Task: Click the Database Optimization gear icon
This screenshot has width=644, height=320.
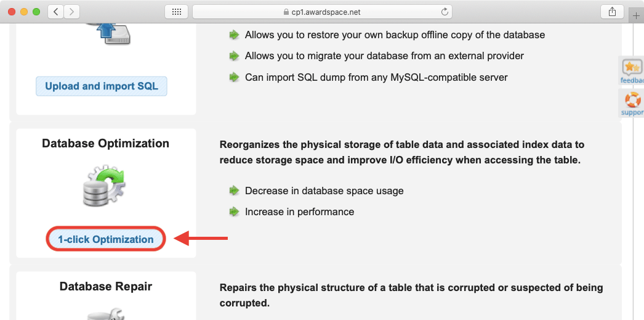Action: [103, 186]
